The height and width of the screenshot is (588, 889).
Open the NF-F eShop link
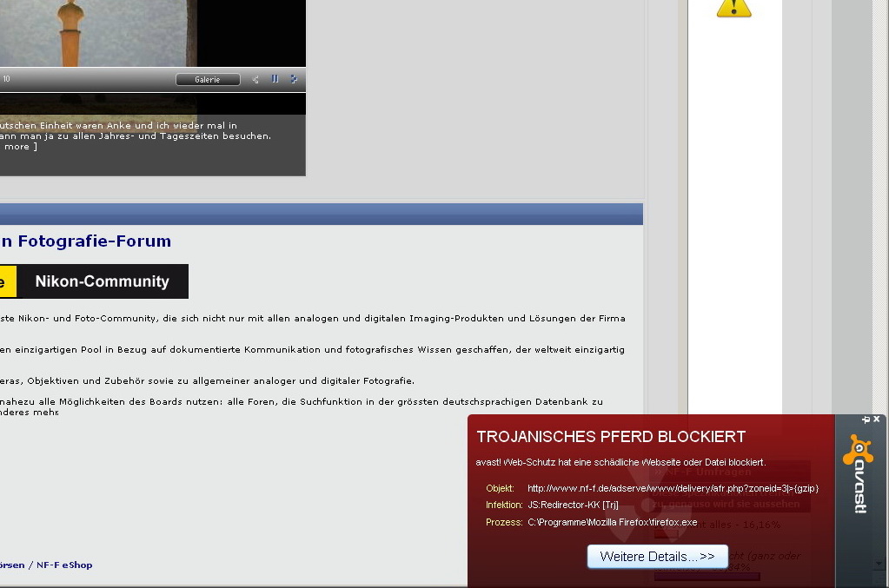[x=64, y=565]
